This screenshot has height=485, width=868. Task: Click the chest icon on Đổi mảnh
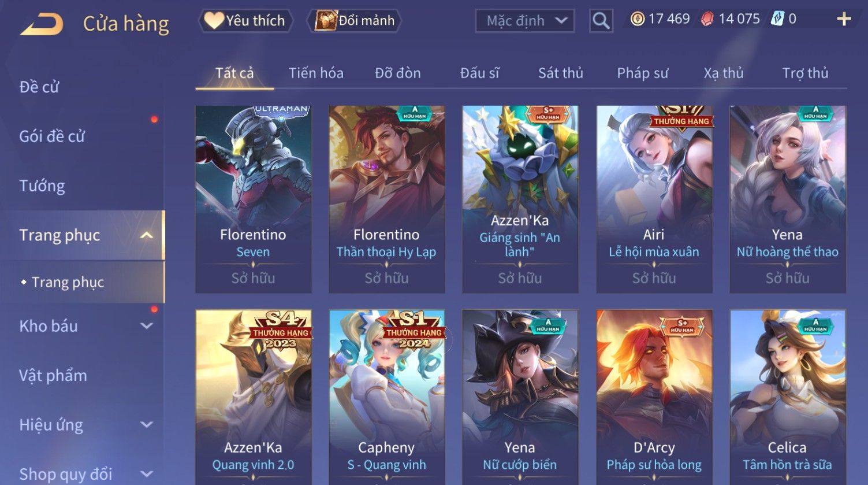326,21
